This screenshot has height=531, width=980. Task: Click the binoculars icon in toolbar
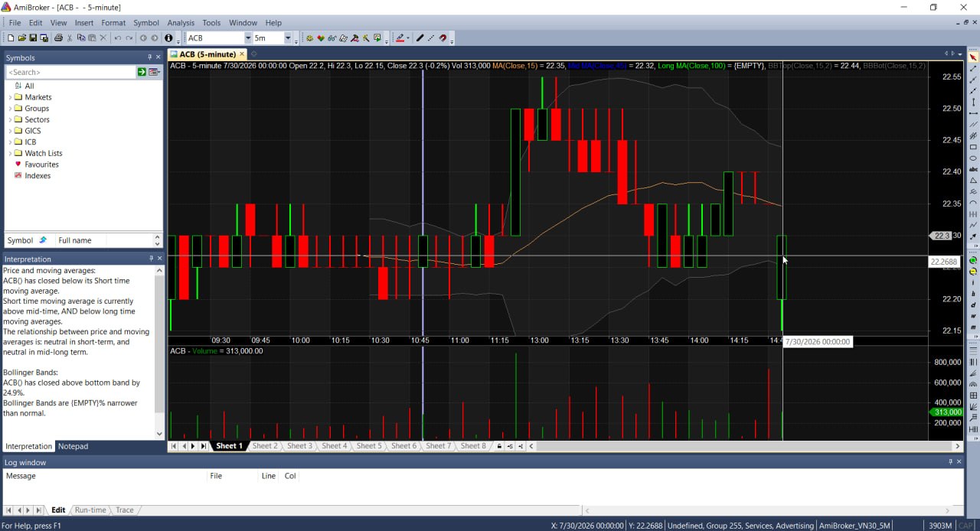point(332,37)
